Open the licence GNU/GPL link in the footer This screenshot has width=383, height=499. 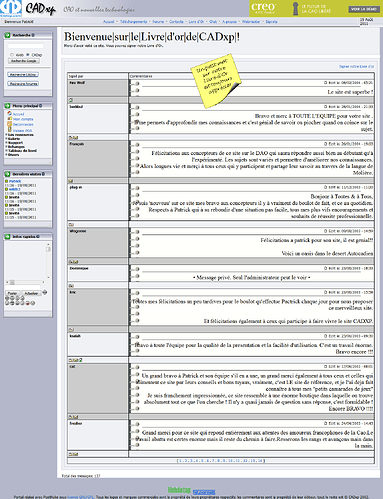click(80, 497)
